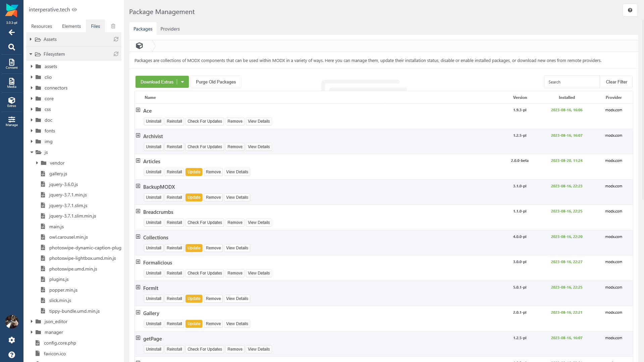
Task: Select plugins.js file icon
Action: click(x=43, y=279)
